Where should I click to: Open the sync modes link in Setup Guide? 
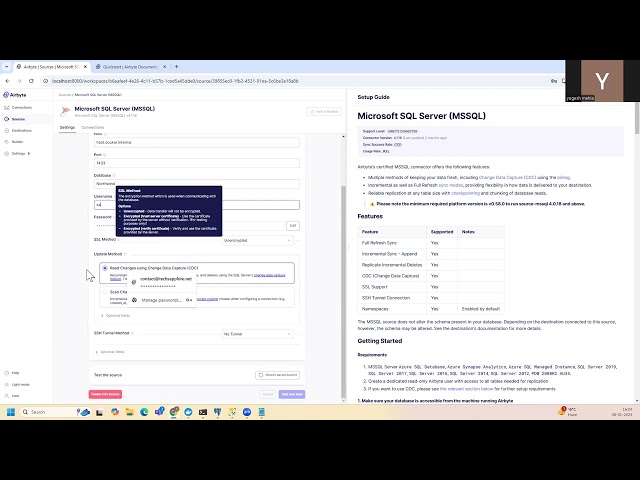[x=451, y=185]
